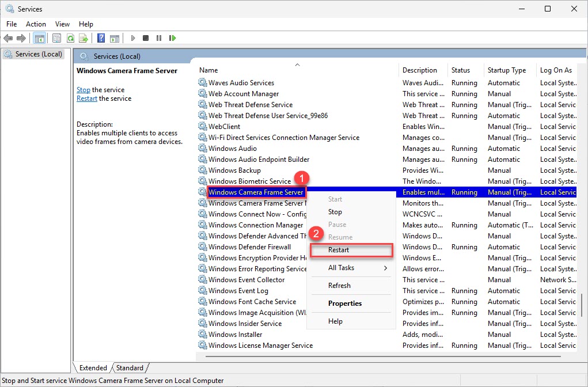Click the Restart Service toolbar icon
Screen dimensions: 588x387
coord(172,38)
